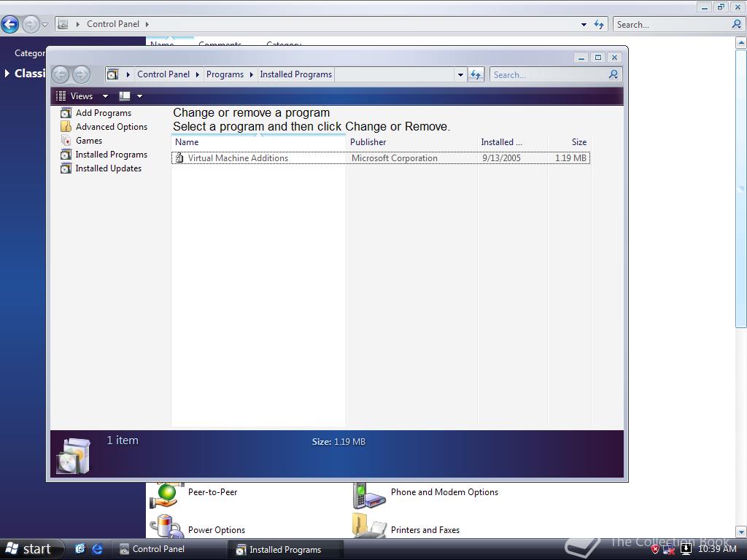Screen dimensions: 747x560
Task: Sort by the Name column header
Action: click(258, 142)
